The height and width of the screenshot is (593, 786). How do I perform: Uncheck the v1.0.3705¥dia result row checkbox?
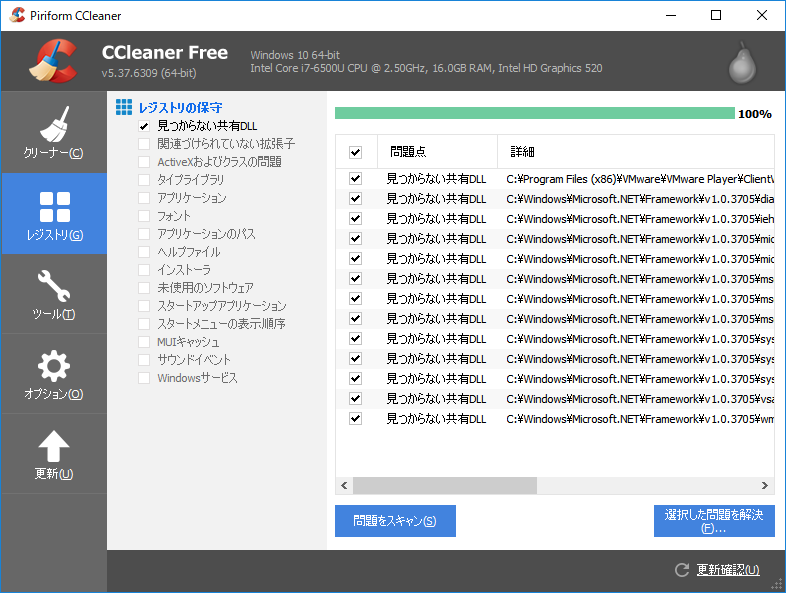[x=355, y=199]
